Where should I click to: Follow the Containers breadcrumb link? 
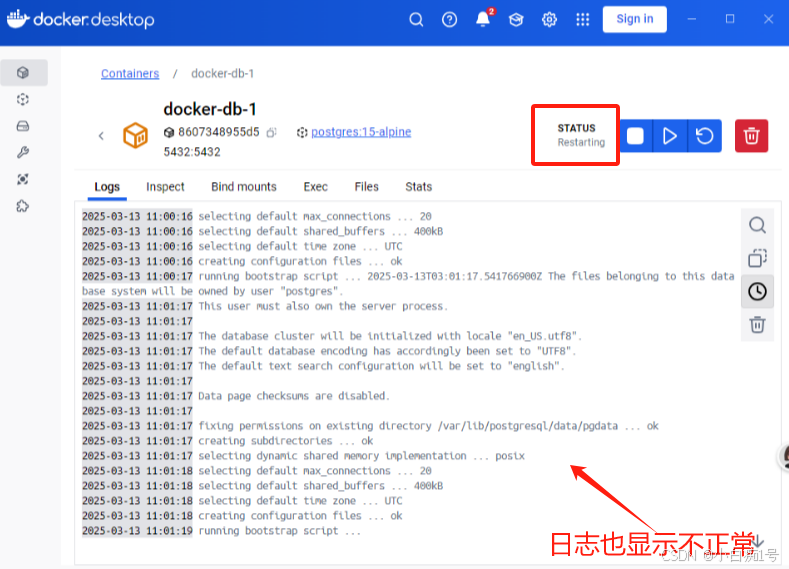(130, 73)
